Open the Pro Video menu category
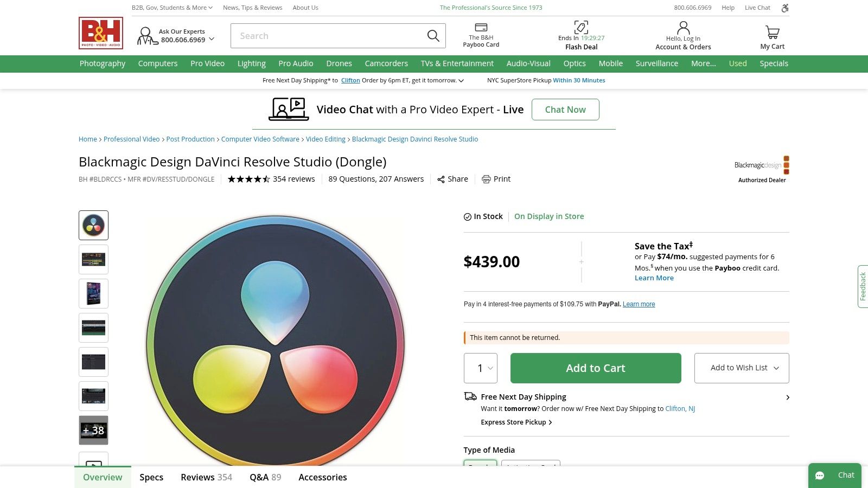The height and width of the screenshot is (488, 868). pos(207,63)
